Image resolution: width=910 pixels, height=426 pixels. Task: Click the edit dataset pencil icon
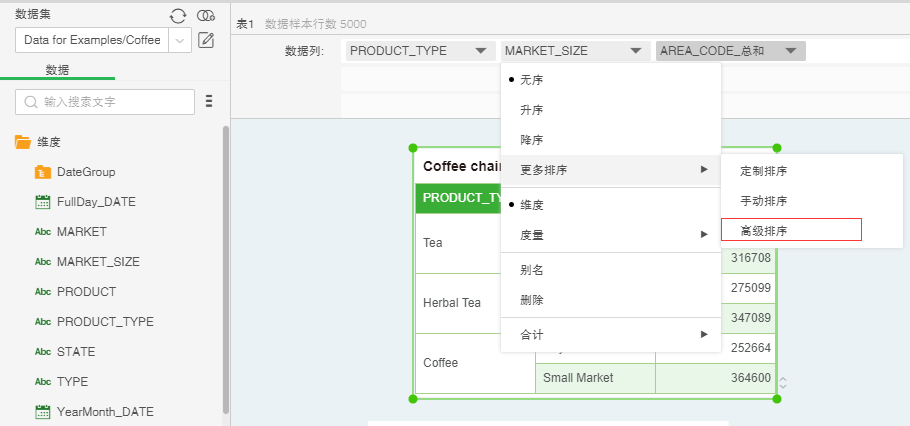tap(206, 40)
